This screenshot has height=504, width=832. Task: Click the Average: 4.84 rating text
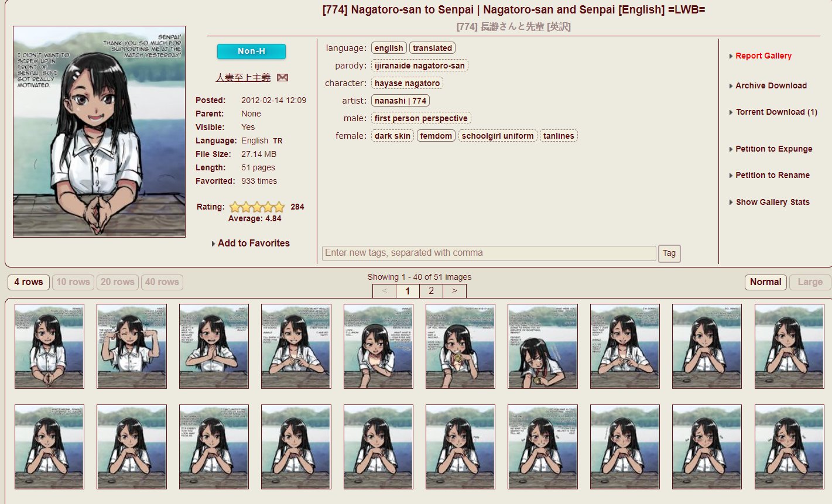click(x=255, y=218)
